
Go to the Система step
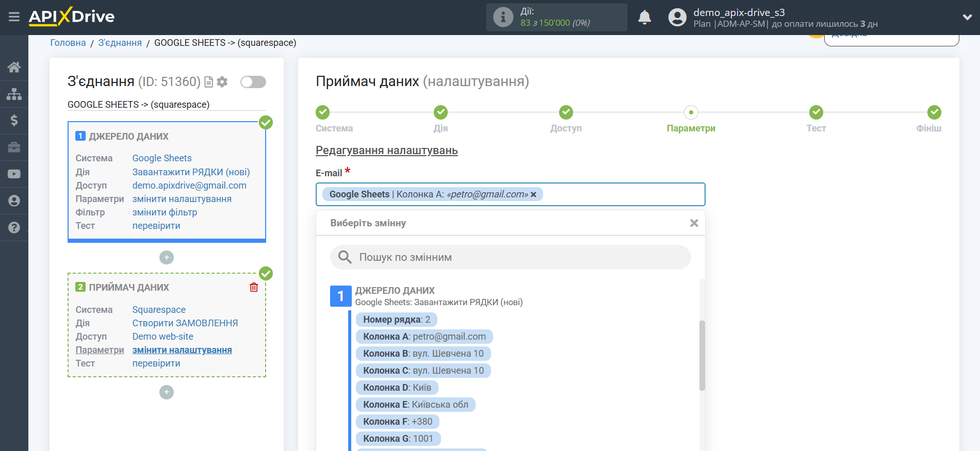(323, 112)
